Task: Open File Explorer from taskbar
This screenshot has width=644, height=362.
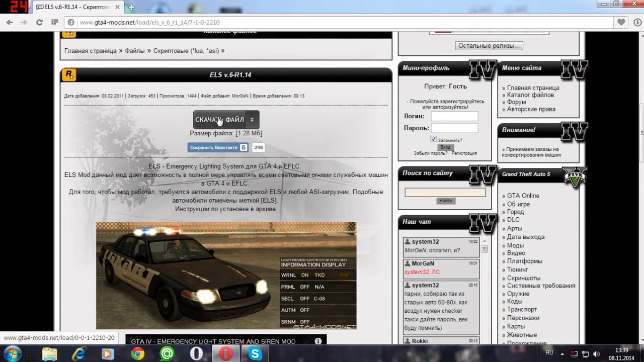Action: tap(49, 354)
